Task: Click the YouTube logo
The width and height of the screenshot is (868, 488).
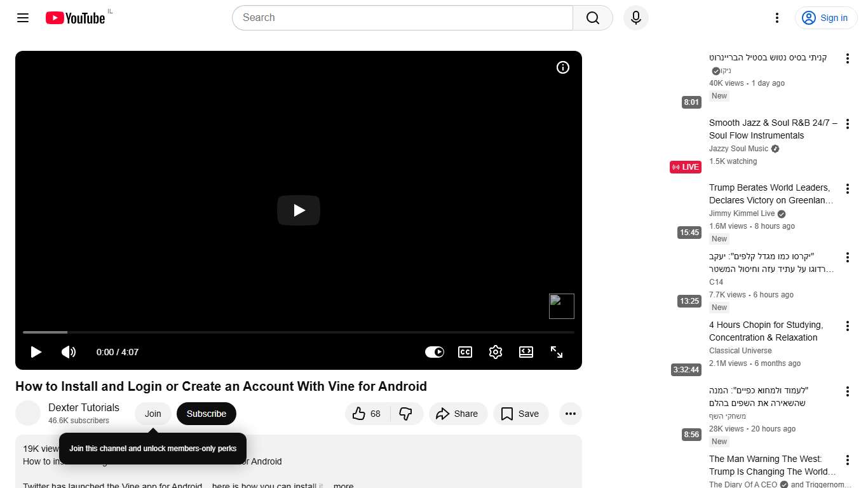Action: click(74, 18)
